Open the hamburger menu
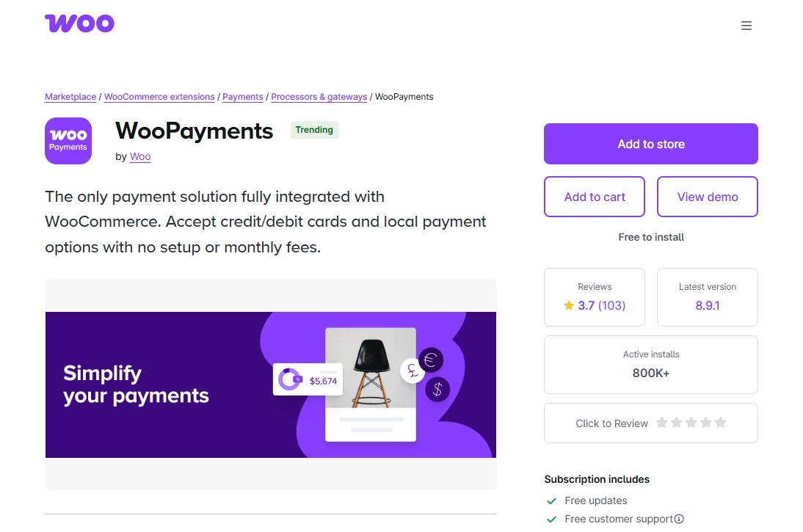Viewport: 803px width, 532px height. 746,26
